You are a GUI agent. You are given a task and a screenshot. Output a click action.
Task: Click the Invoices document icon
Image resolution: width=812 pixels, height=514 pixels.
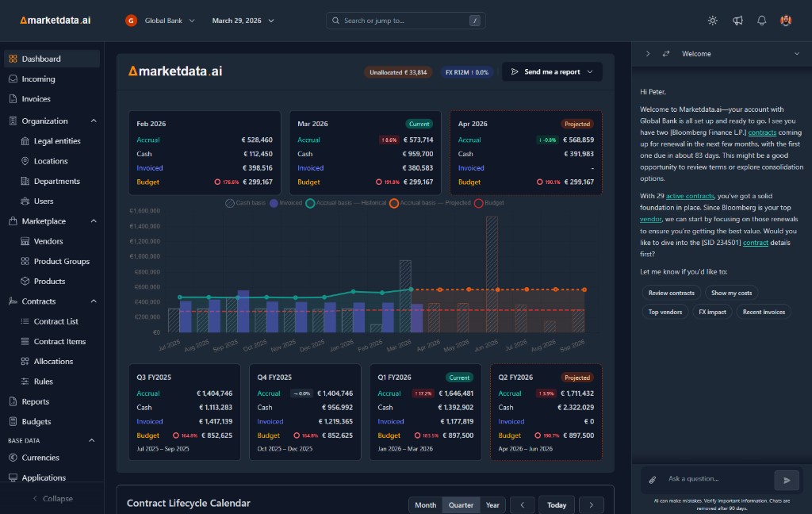click(x=13, y=98)
